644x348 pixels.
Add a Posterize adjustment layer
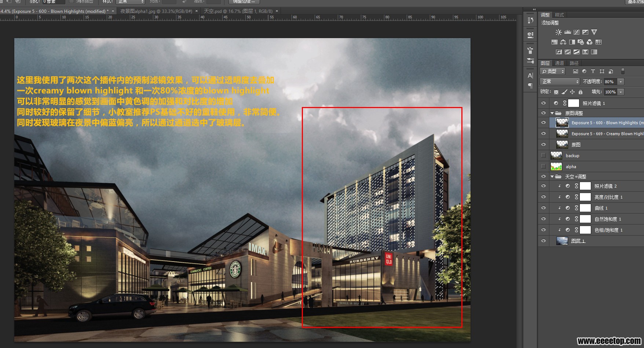coord(568,52)
